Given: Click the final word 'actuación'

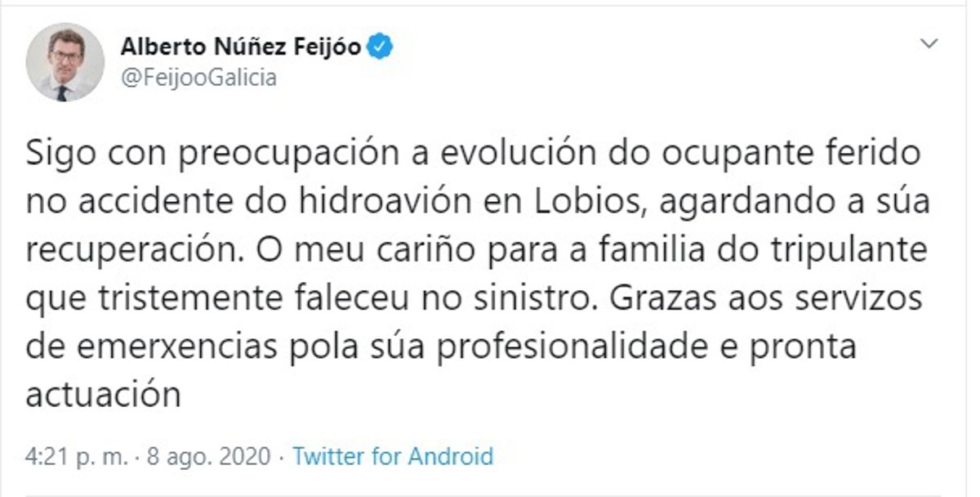Looking at the screenshot, I should pos(103,396).
